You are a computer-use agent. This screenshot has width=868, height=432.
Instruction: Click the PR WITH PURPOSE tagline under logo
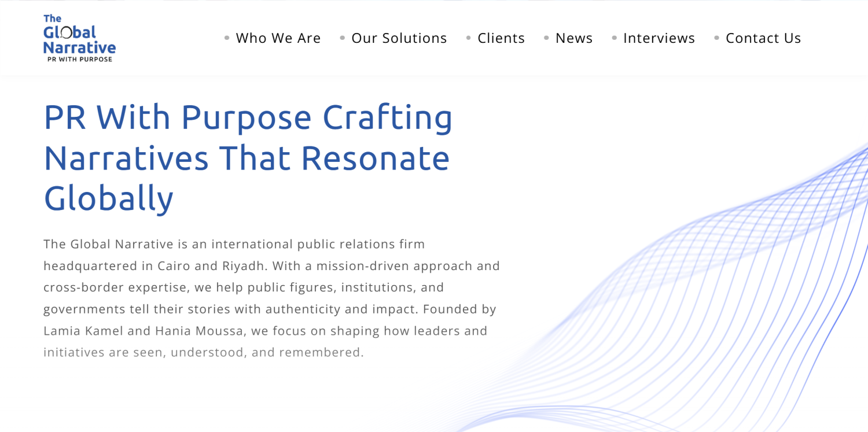pos(80,59)
